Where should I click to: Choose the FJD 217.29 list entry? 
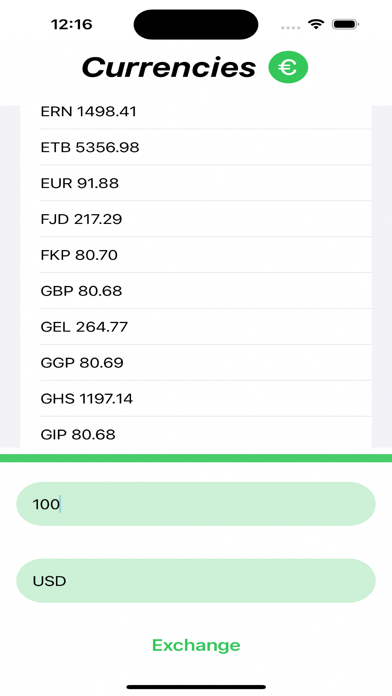pos(196,219)
